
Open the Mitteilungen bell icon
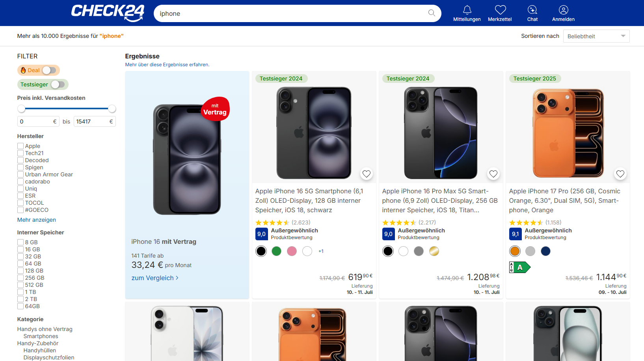467,10
